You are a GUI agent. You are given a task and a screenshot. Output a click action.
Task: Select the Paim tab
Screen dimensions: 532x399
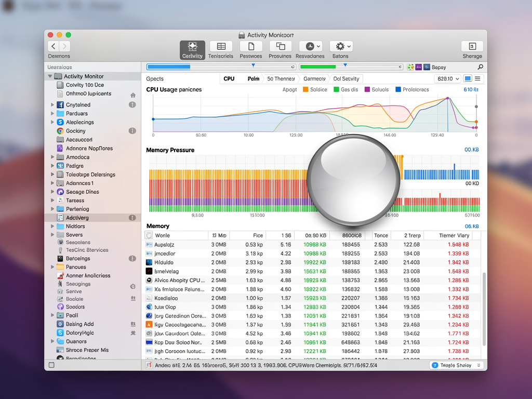pyautogui.click(x=253, y=79)
